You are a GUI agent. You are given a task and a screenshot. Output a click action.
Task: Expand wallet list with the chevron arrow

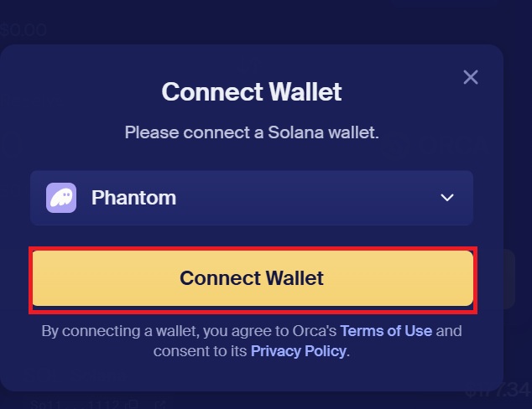pos(447,198)
